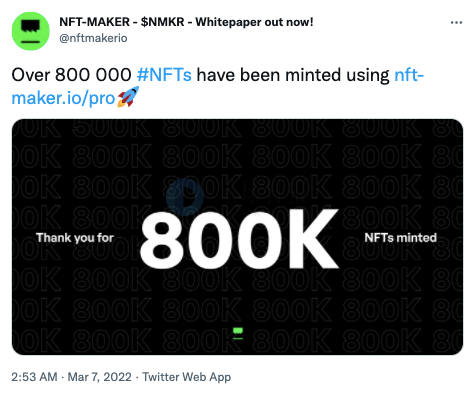
Task: Open the #NFTs hashtag
Action: click(x=164, y=75)
